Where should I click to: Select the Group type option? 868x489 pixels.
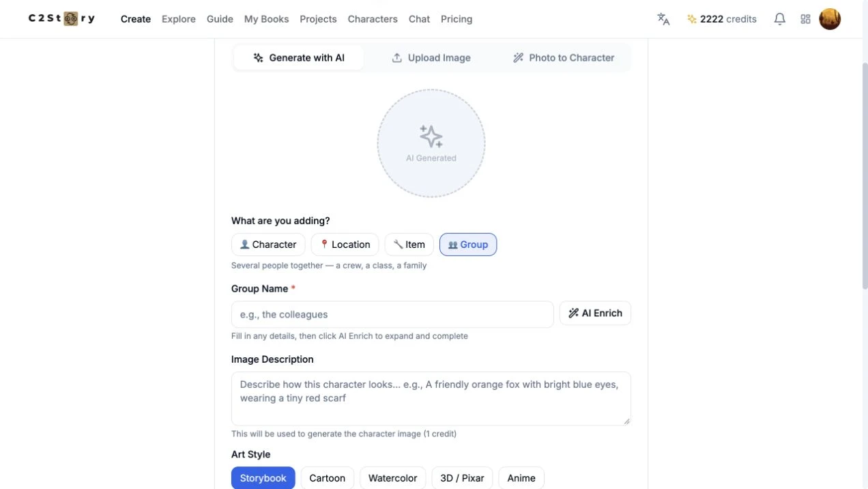tap(468, 244)
